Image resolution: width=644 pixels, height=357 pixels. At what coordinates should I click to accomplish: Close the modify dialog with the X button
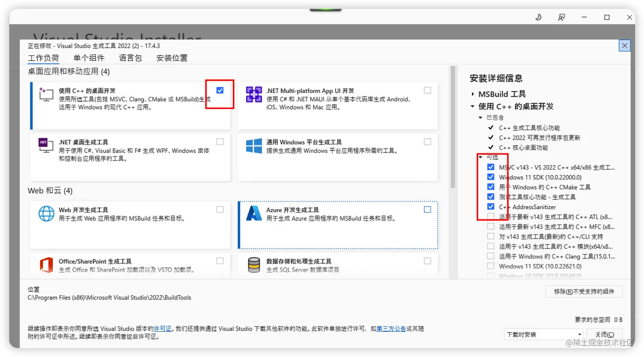(x=624, y=46)
